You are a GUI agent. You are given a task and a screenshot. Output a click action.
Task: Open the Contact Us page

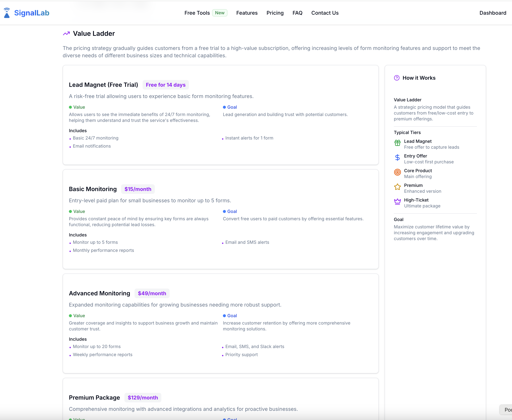325,13
